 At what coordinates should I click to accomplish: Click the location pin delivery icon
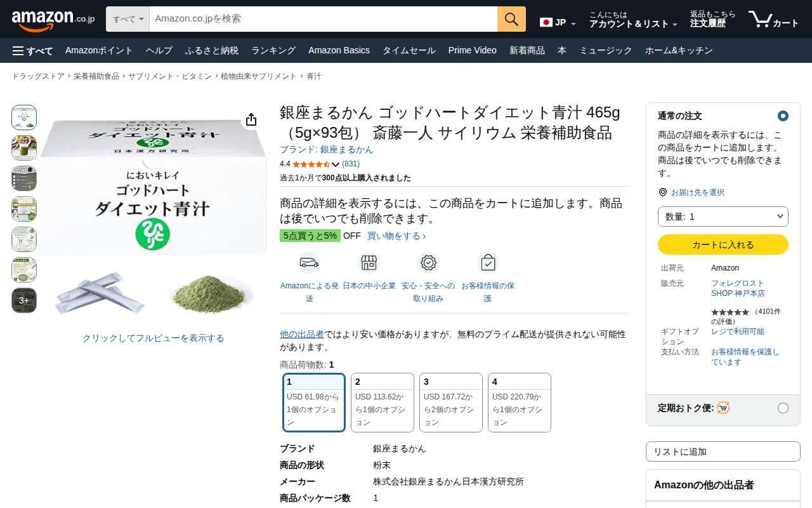663,192
